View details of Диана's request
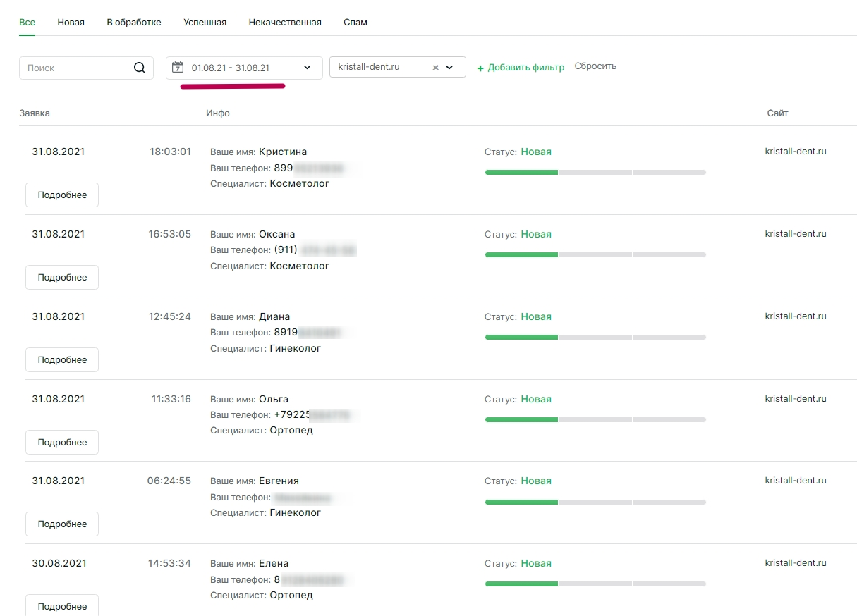The image size is (857, 616). click(62, 360)
